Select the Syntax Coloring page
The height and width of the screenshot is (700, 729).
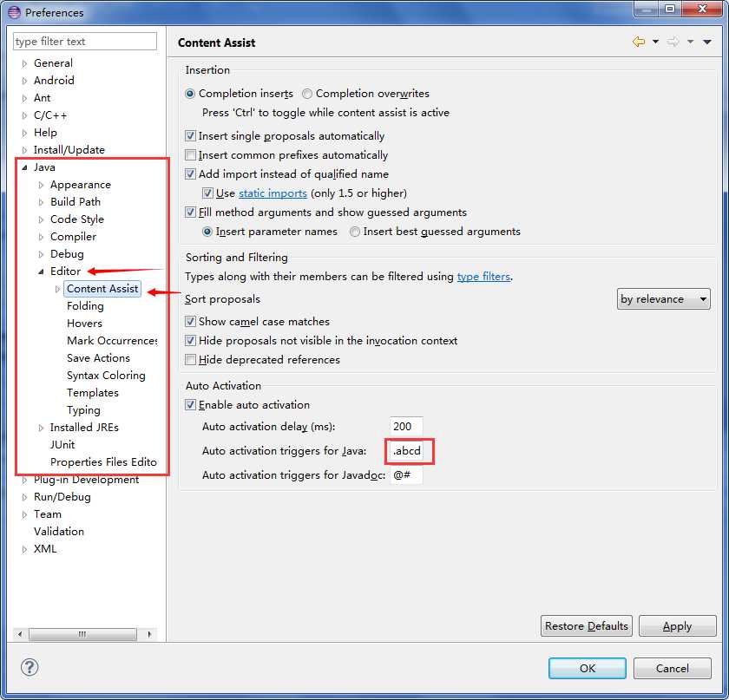(106, 375)
